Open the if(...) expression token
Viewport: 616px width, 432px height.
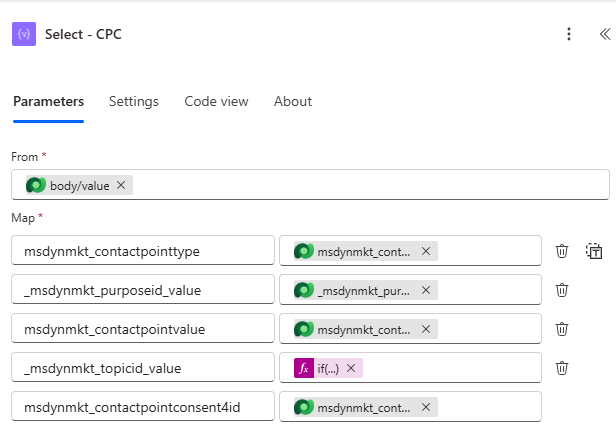coord(327,368)
